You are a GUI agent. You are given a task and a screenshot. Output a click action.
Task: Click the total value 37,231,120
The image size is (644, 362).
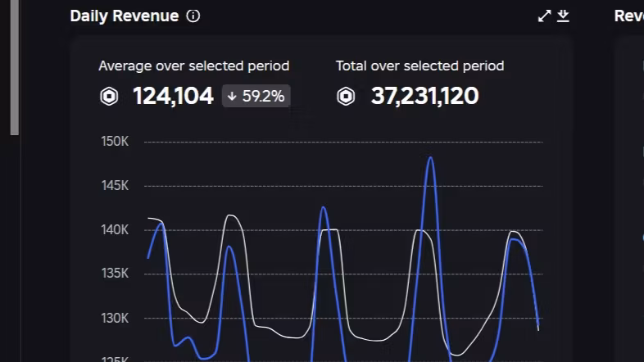tap(424, 97)
